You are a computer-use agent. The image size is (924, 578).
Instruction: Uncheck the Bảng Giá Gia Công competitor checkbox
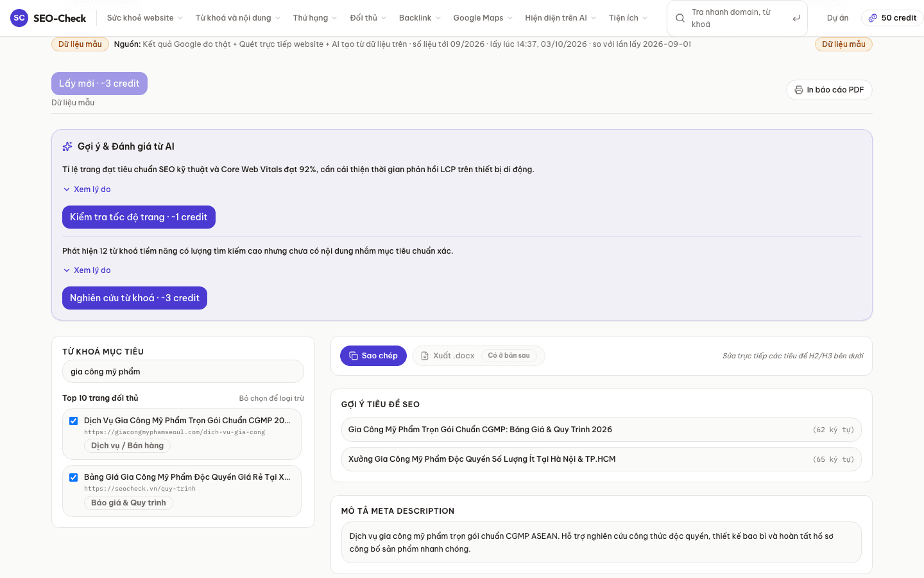click(74, 477)
